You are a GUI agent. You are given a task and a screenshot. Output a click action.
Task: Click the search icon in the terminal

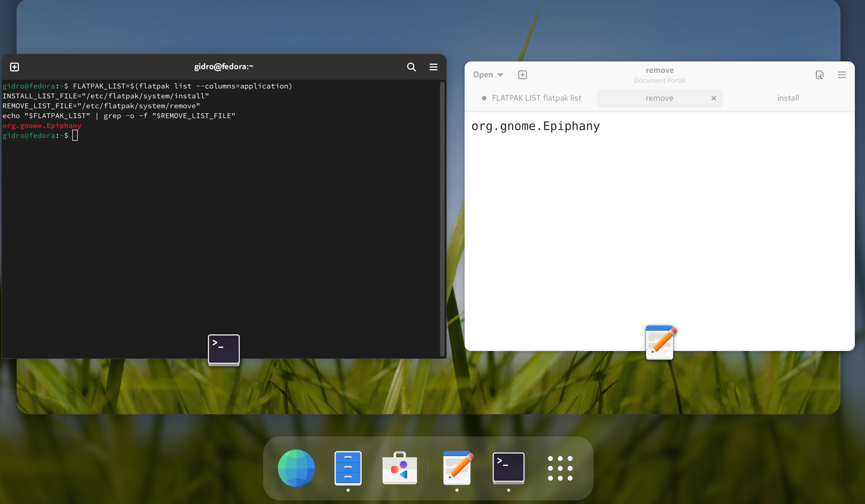(411, 67)
